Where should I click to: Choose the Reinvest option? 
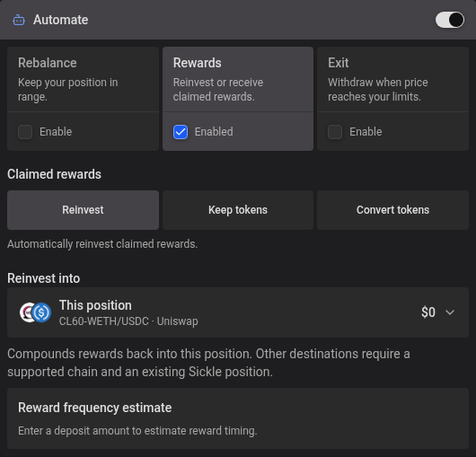point(83,210)
